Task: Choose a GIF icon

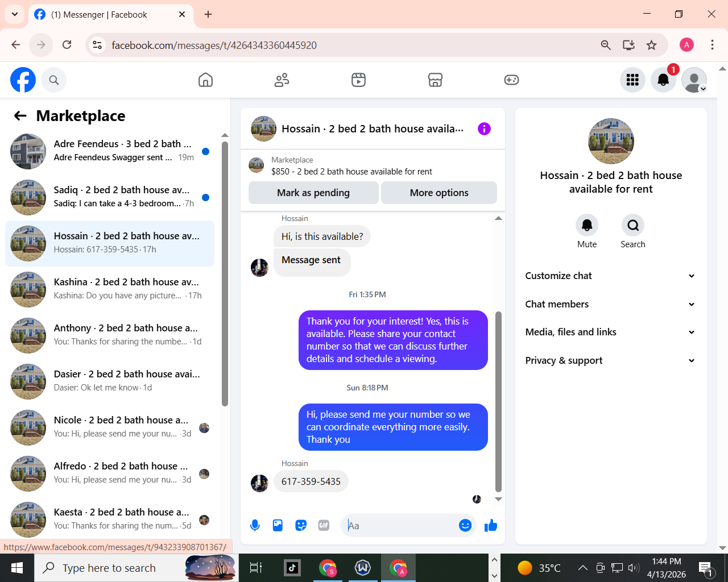Action: (x=324, y=526)
